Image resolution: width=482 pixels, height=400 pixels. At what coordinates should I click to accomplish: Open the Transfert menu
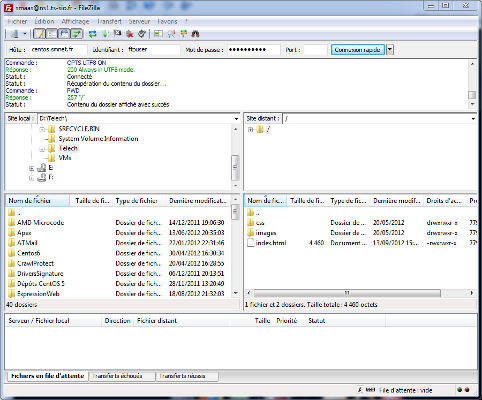109,21
